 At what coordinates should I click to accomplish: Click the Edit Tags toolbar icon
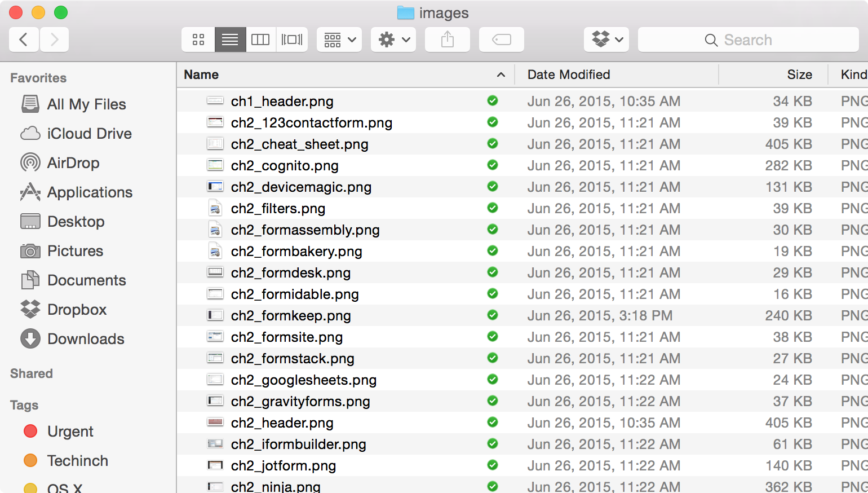tap(502, 39)
